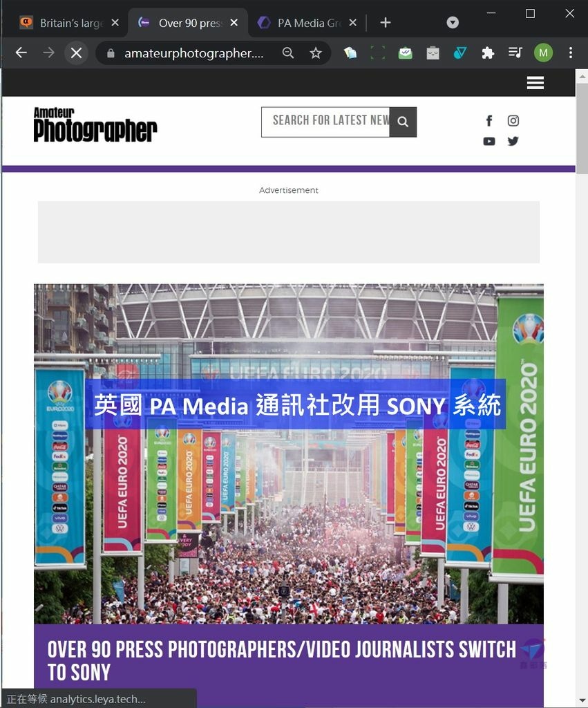Go to the Amateur Photographer home logo
Screen dimensions: 588x708
click(x=95, y=124)
